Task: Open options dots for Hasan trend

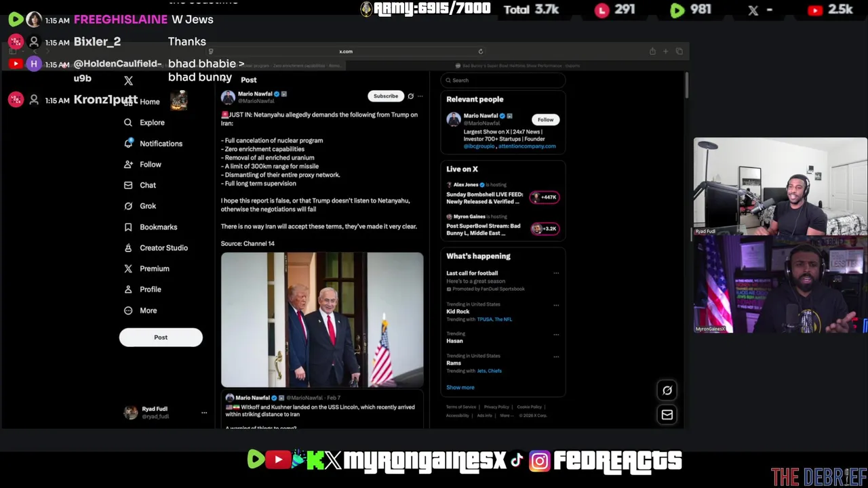Action: (556, 334)
